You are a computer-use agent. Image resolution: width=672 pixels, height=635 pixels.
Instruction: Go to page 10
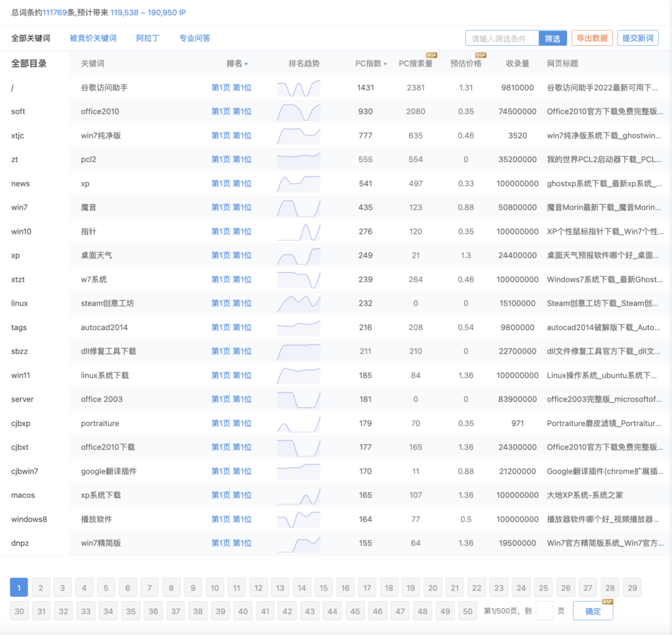(x=215, y=588)
